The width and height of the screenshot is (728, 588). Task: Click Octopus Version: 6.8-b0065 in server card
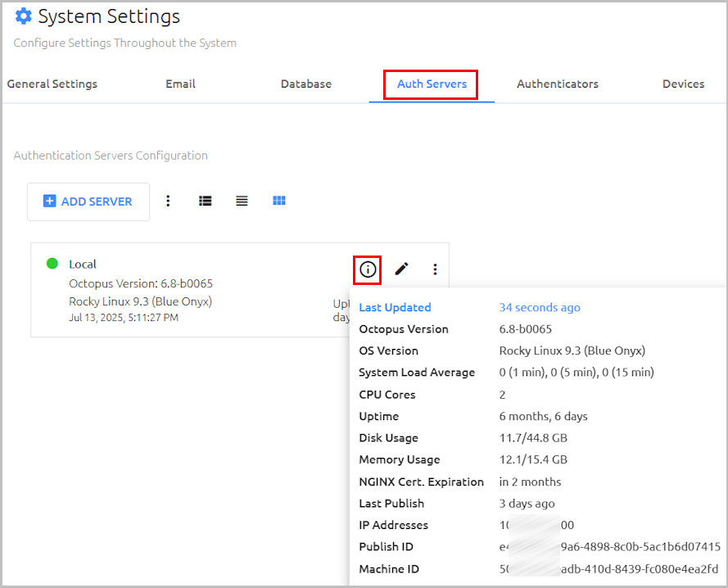(141, 284)
